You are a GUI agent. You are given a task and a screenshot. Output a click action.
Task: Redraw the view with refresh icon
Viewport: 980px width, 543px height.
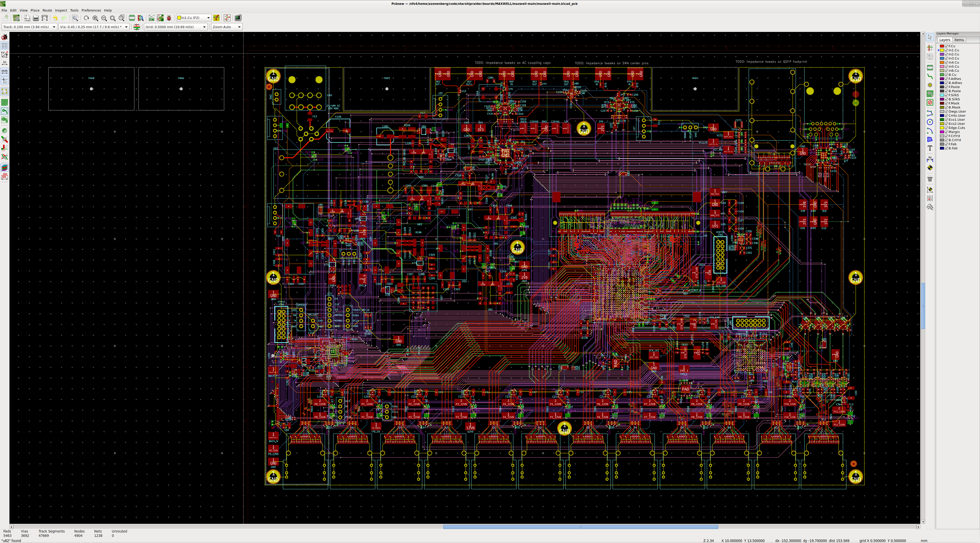click(86, 18)
